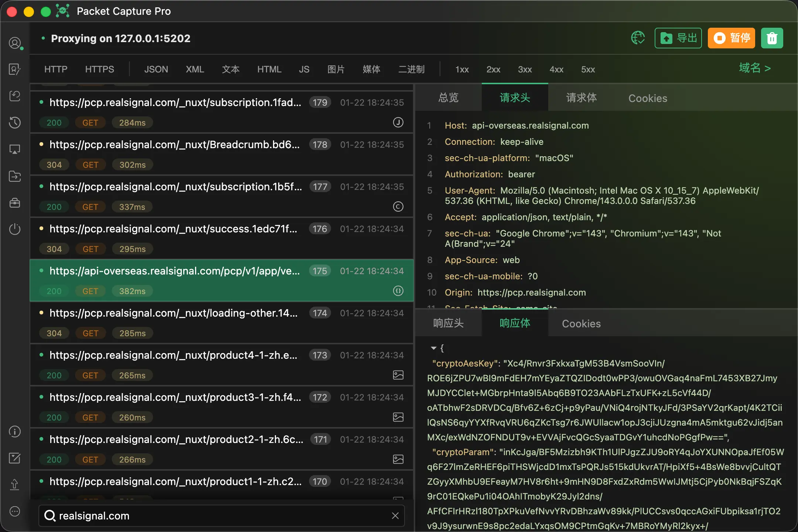Viewport: 798px width, 532px height.
Task: Toggle the 二进制 binary filter
Action: [x=411, y=69]
